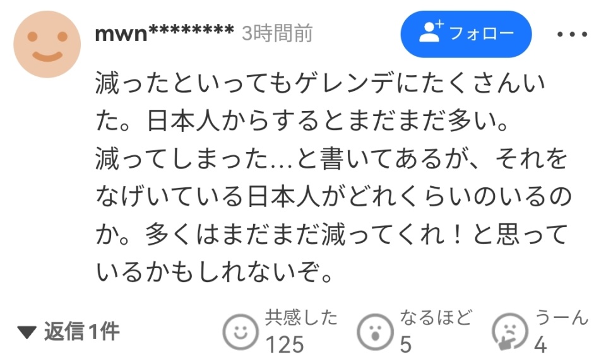Click the なるほど count of 5

[x=405, y=344]
